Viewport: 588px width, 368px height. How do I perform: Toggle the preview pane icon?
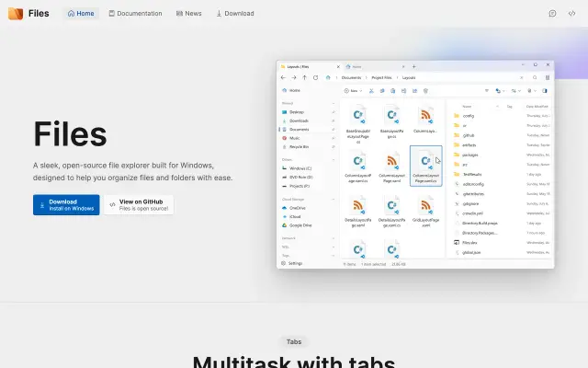[545, 91]
